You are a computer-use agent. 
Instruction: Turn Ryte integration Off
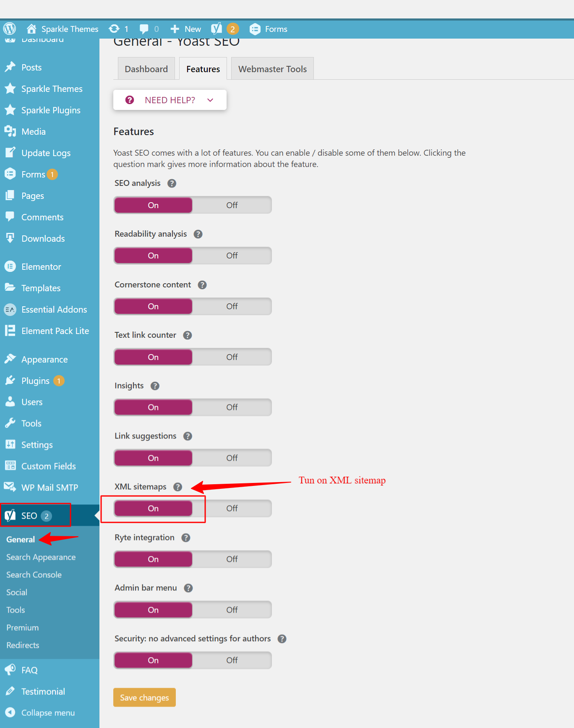coord(232,559)
